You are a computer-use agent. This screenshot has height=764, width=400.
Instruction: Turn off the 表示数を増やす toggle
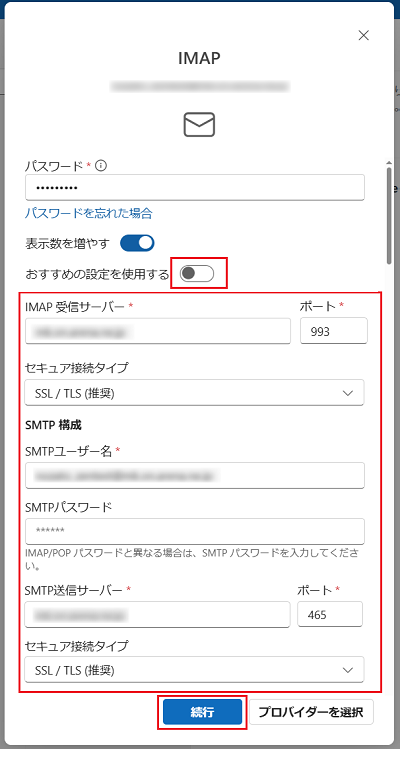pyautogui.click(x=137, y=243)
